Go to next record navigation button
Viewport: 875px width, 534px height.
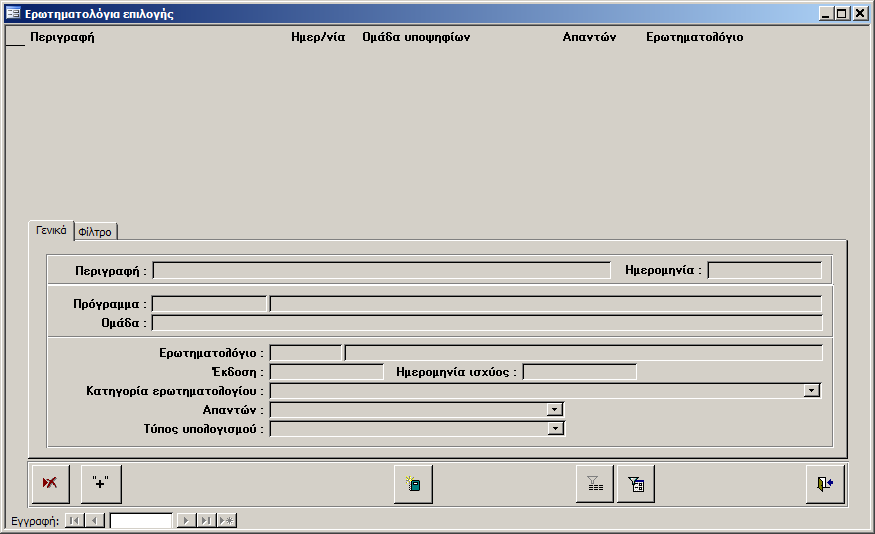[186, 520]
